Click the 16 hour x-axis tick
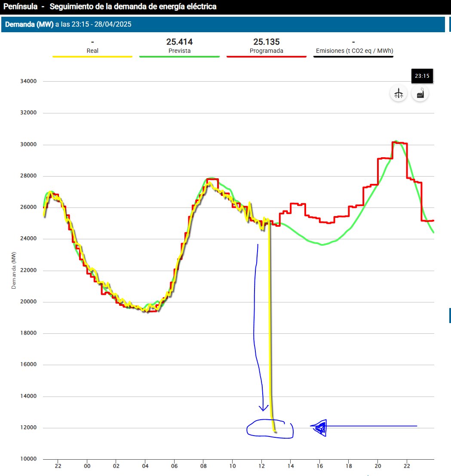The height and width of the screenshot is (476, 451). (320, 466)
